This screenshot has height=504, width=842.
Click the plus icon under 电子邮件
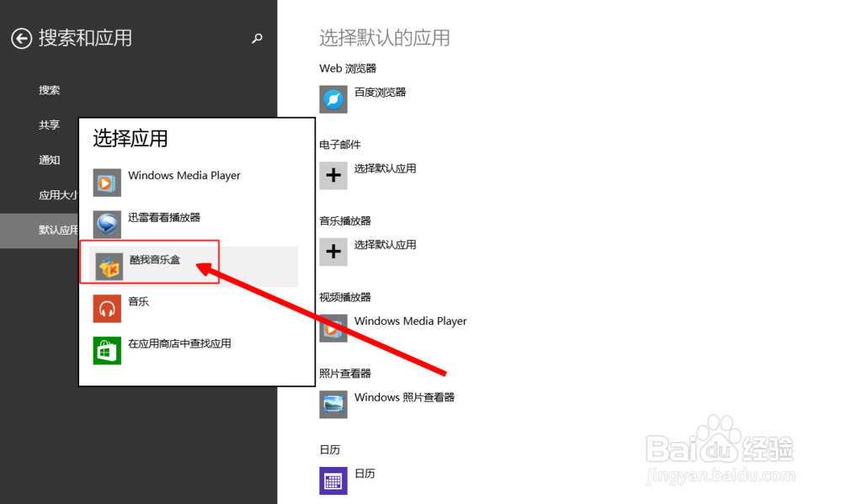[x=333, y=176]
